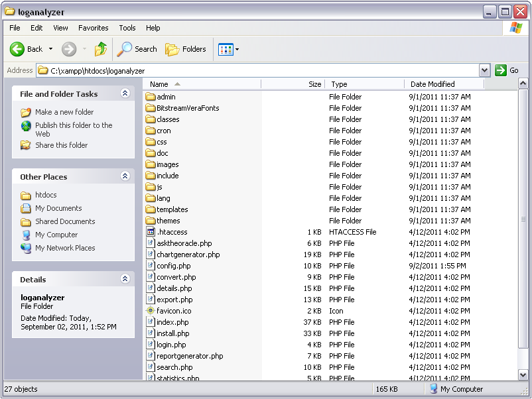Select the templates folder icon
The width and height of the screenshot is (532, 399).
[x=151, y=209]
